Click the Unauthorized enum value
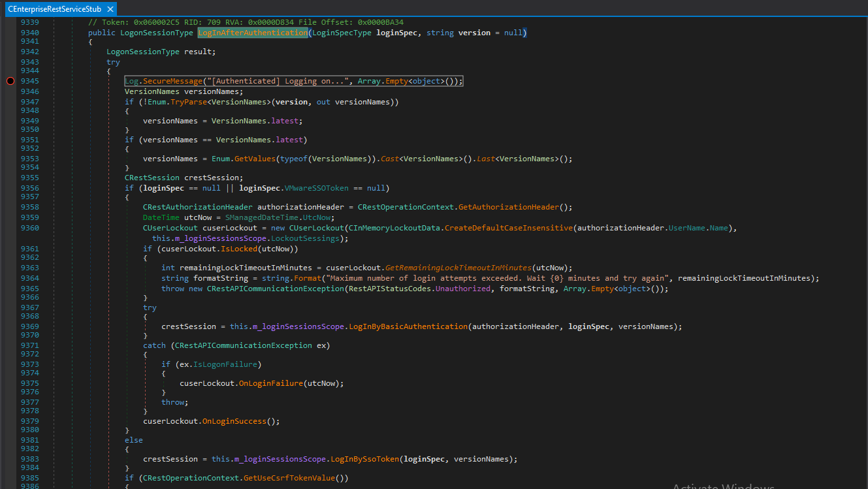The height and width of the screenshot is (489, 868). click(463, 289)
